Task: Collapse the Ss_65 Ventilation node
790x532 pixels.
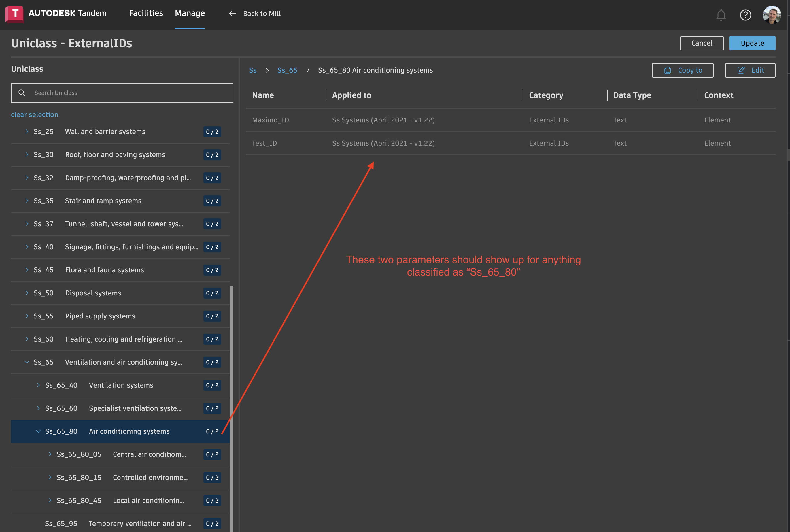Action: coord(27,362)
